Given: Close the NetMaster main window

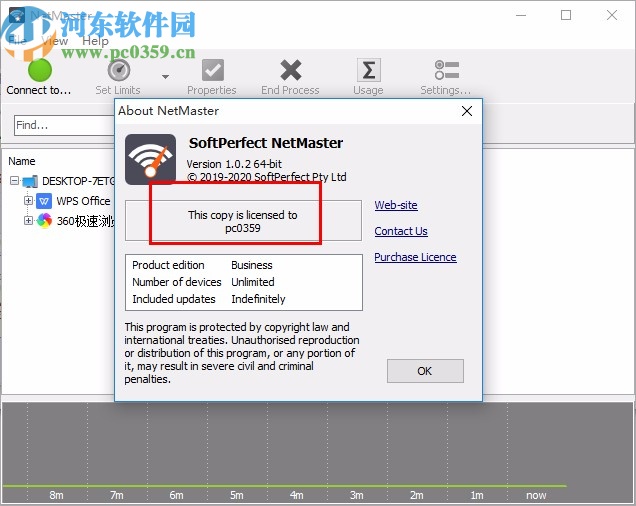Looking at the screenshot, I should (612, 15).
